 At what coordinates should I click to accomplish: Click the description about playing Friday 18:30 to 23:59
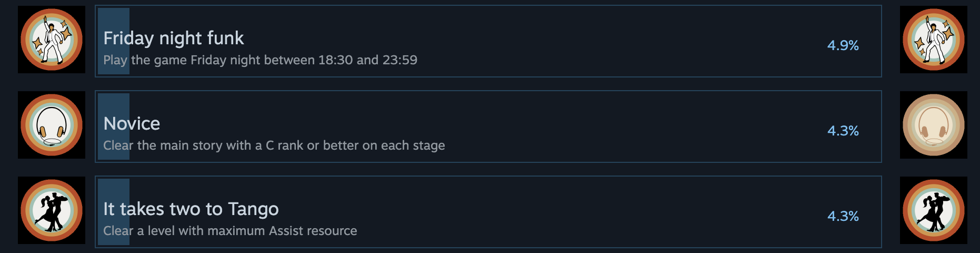click(x=260, y=60)
